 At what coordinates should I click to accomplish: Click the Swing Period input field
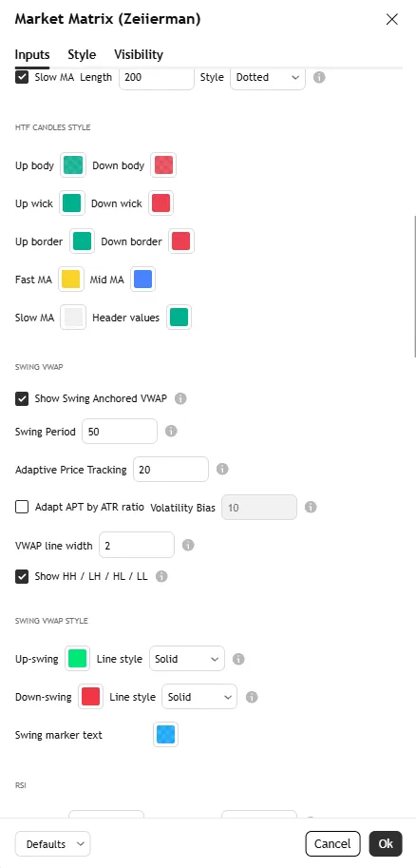120,432
